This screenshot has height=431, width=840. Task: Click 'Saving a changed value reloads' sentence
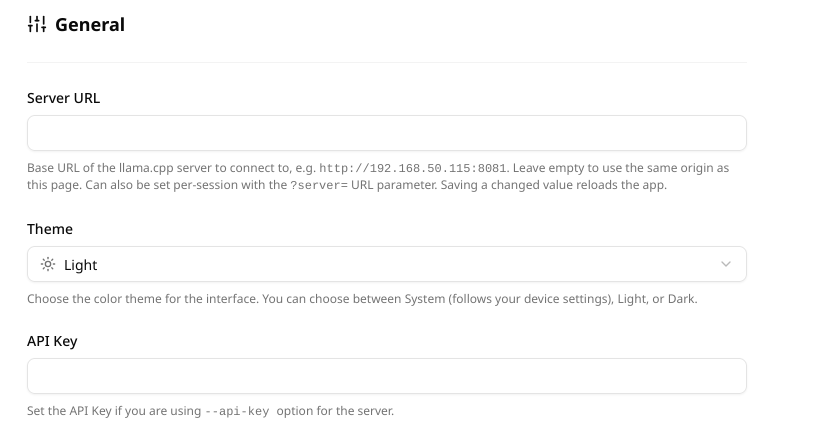(x=553, y=185)
